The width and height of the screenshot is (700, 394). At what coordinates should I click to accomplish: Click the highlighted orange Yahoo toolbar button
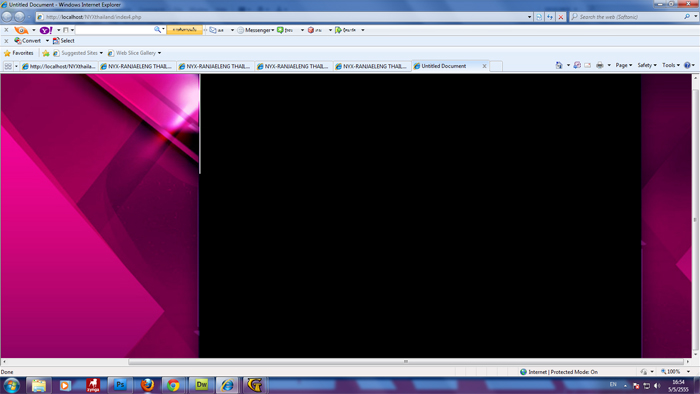[184, 30]
